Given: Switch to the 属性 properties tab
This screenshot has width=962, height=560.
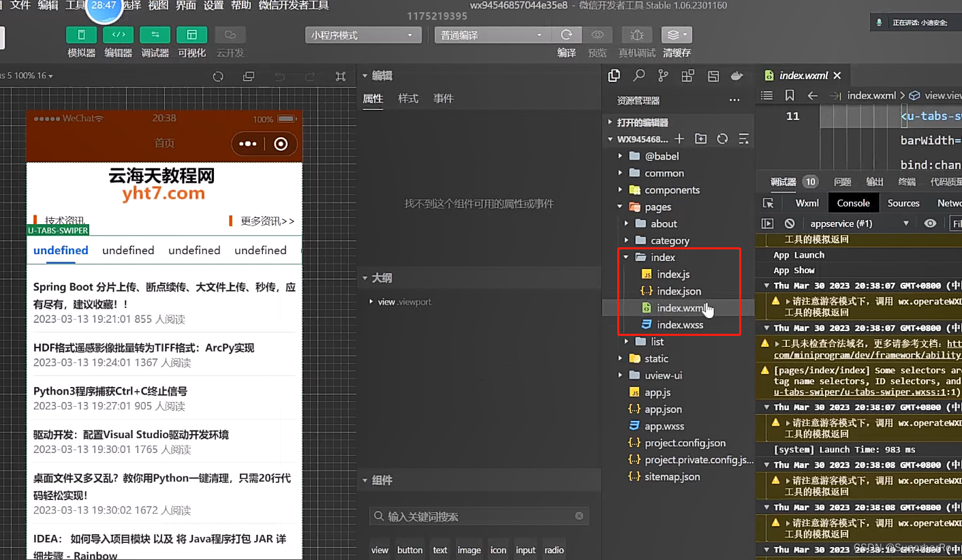Looking at the screenshot, I should pos(373,99).
